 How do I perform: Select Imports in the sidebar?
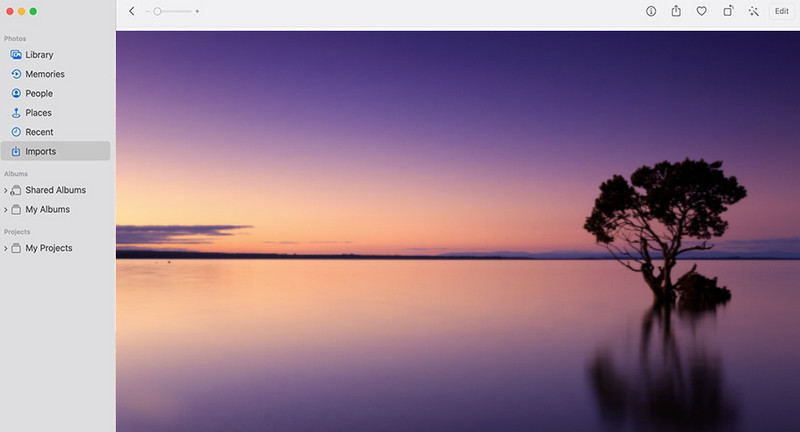(x=40, y=152)
